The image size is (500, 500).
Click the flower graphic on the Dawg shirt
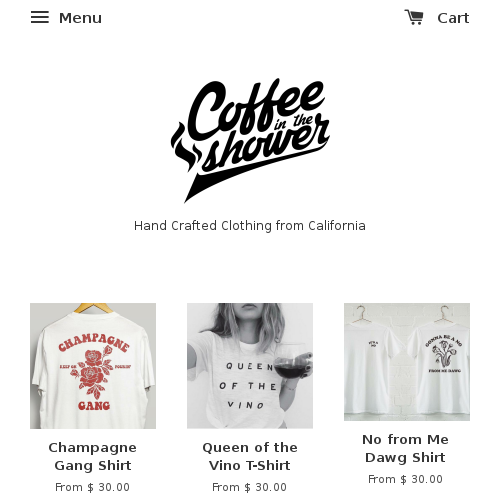click(444, 355)
